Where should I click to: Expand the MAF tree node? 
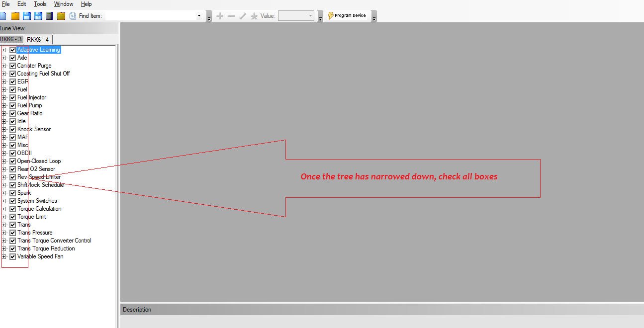tap(4, 137)
